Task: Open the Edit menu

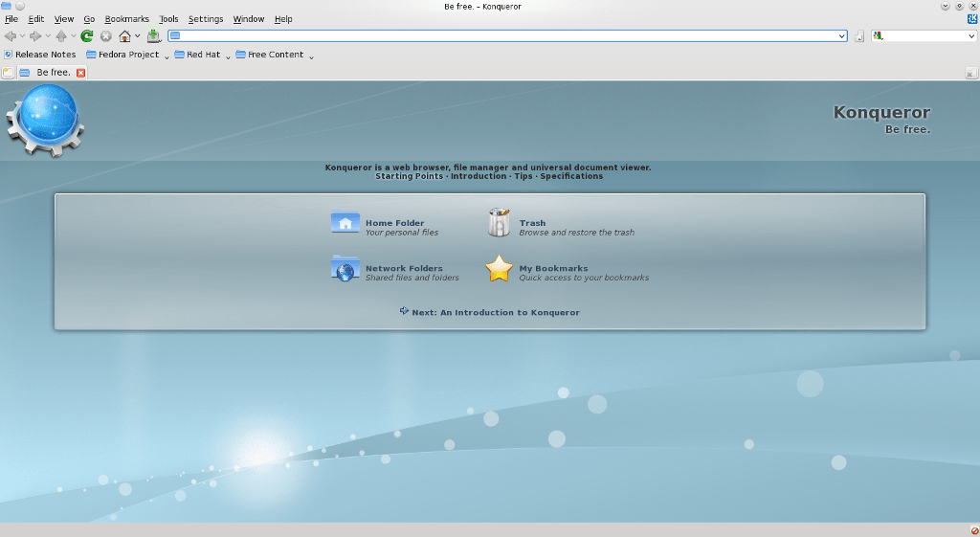Action: point(36,19)
